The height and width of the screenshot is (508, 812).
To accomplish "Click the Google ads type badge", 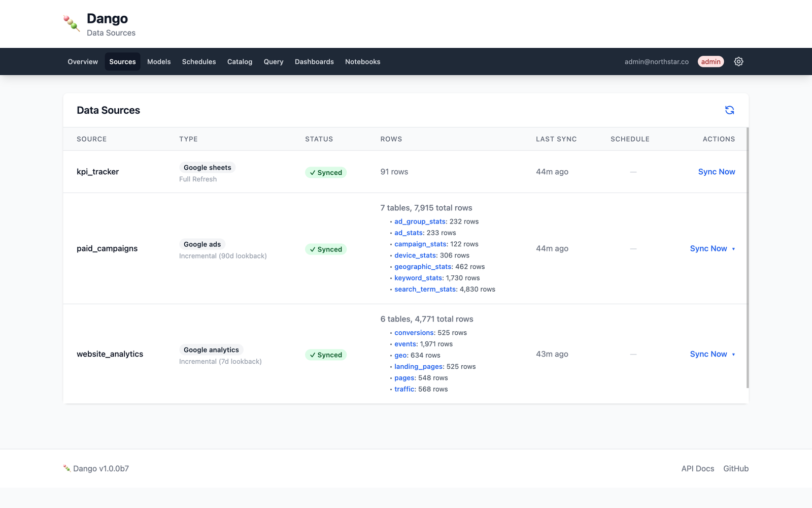I will click(x=202, y=244).
